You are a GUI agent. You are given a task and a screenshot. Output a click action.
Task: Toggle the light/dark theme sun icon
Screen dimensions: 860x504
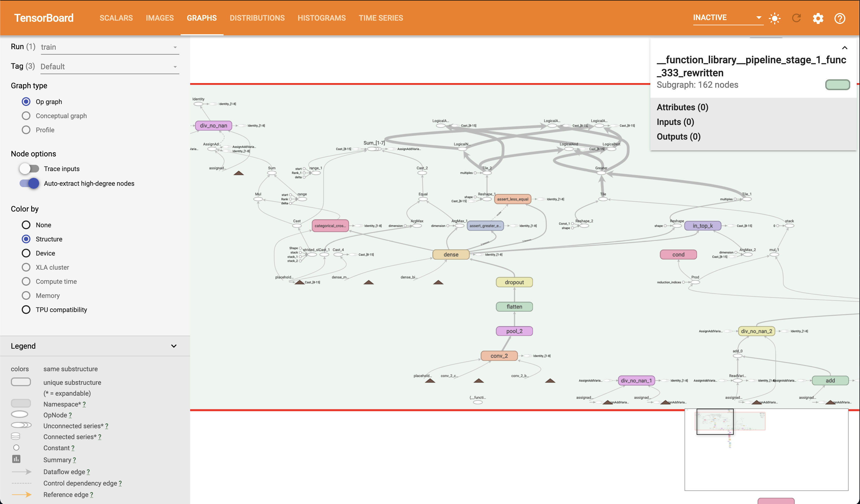click(x=774, y=18)
